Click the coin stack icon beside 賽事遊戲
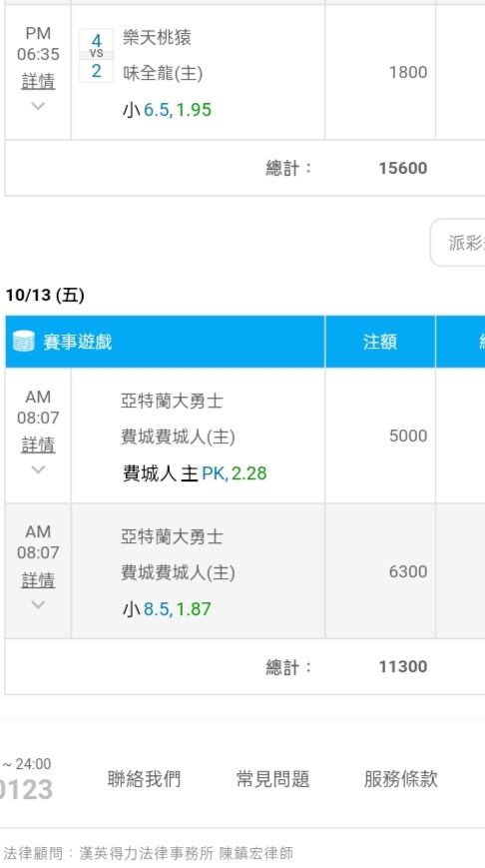The height and width of the screenshot is (868, 485). [x=23, y=342]
